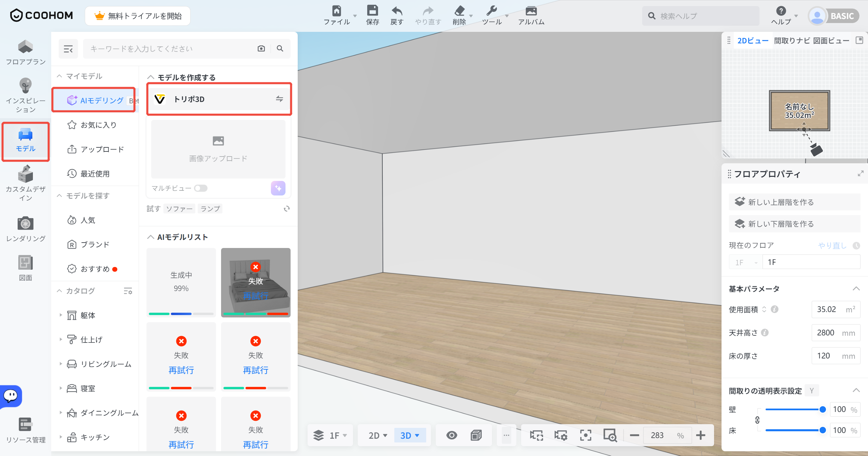The image size is (868, 456).
Task: Switch to the 間取りナビ tab
Action: click(792, 41)
